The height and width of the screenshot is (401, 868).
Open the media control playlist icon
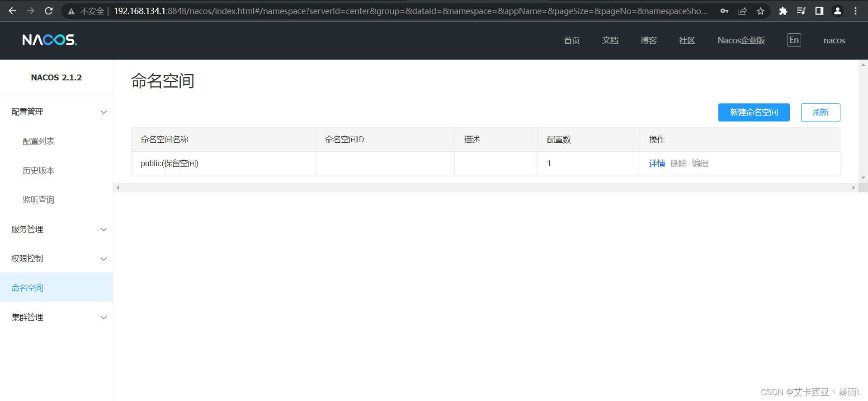click(801, 11)
